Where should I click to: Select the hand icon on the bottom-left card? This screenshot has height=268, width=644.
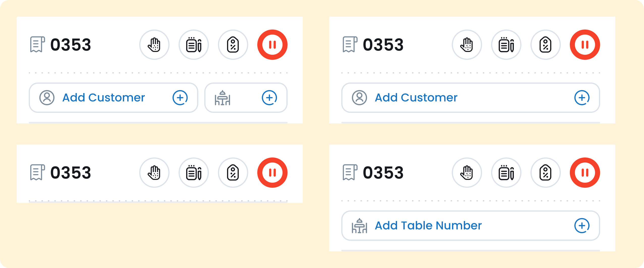[x=154, y=172]
